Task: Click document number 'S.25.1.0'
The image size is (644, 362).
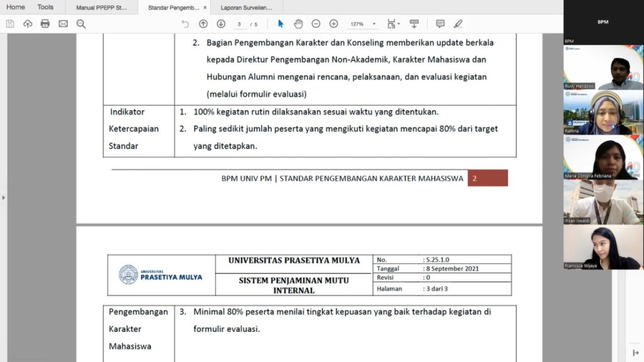Action: (438, 259)
